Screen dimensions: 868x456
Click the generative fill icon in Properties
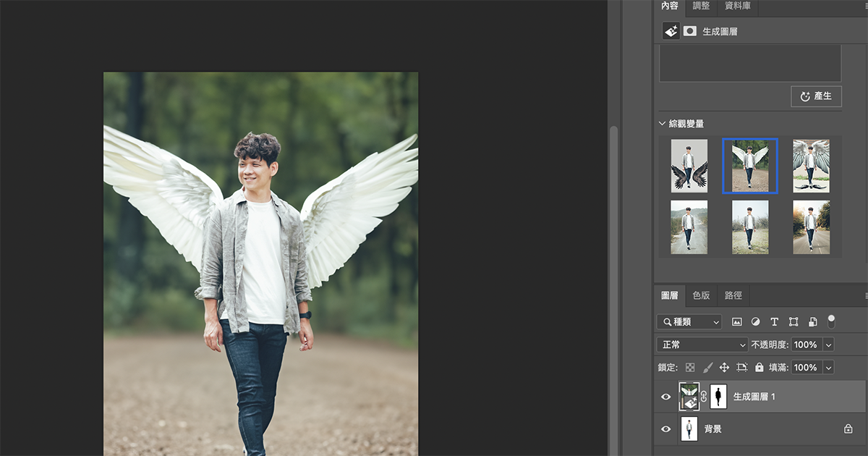pyautogui.click(x=670, y=31)
